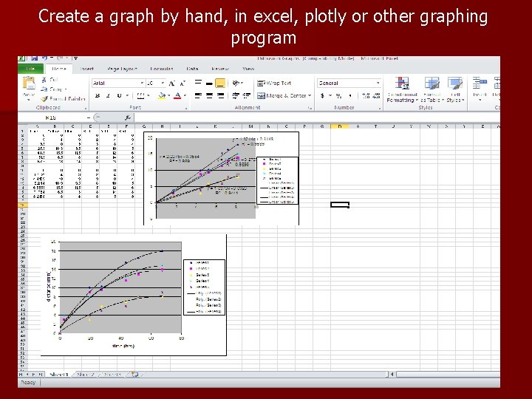The image size is (532, 399).
Task: Select the Sheet1 worksheet tab
Action: click(58, 374)
